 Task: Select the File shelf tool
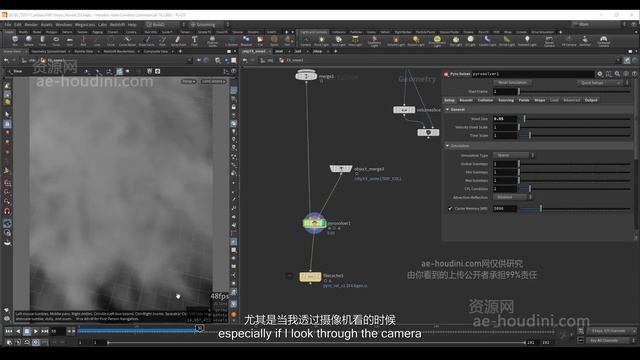click(260, 40)
